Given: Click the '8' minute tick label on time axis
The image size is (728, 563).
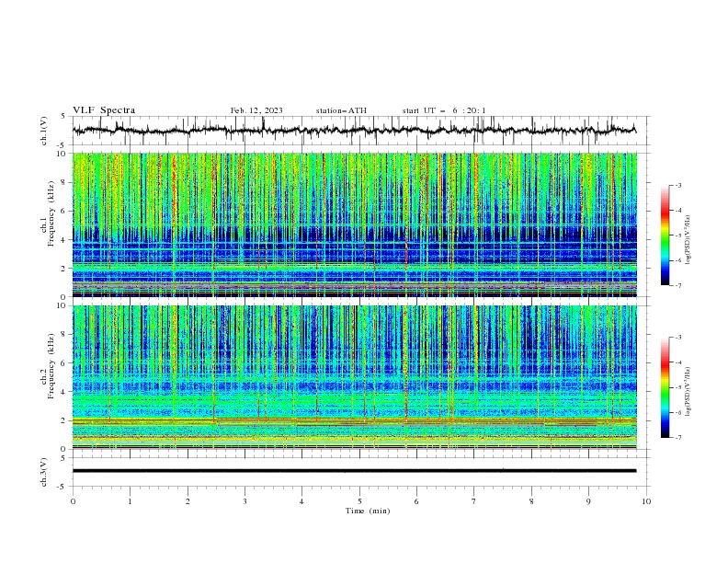Looking at the screenshot, I should [x=531, y=501].
